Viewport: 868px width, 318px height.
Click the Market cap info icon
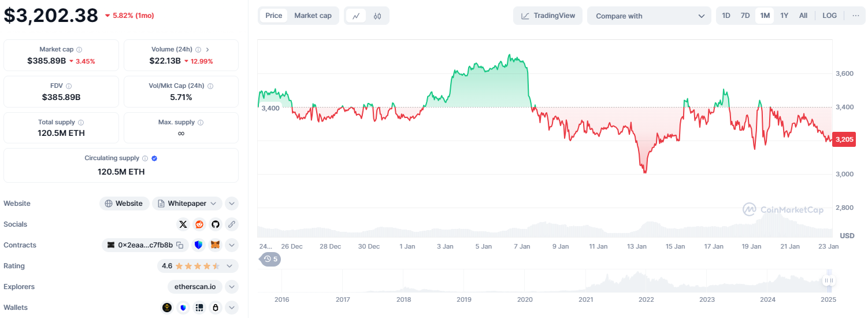pyautogui.click(x=79, y=50)
